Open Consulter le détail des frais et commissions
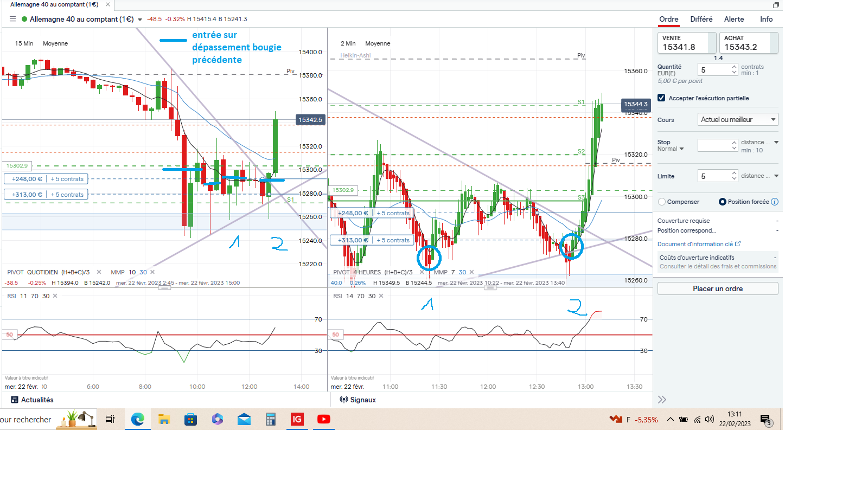Viewport: 868px width, 488px height. [x=718, y=266]
